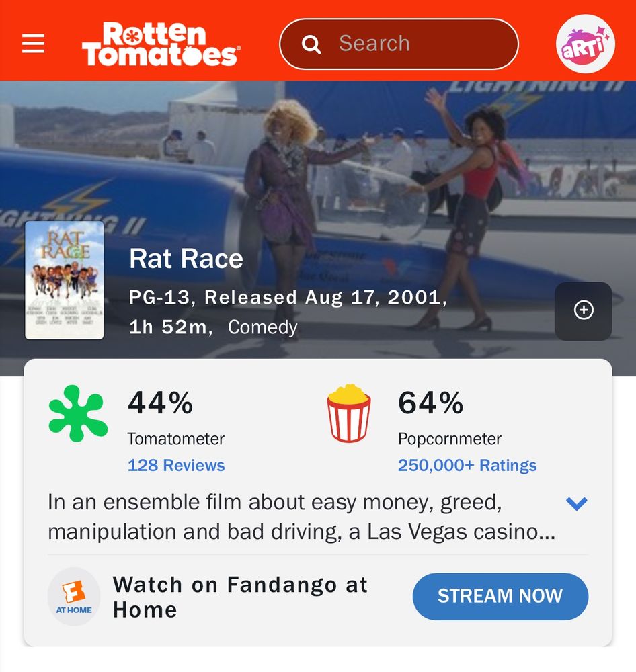Open the aRTi assistant icon
The image size is (636, 672).
pyautogui.click(x=586, y=44)
